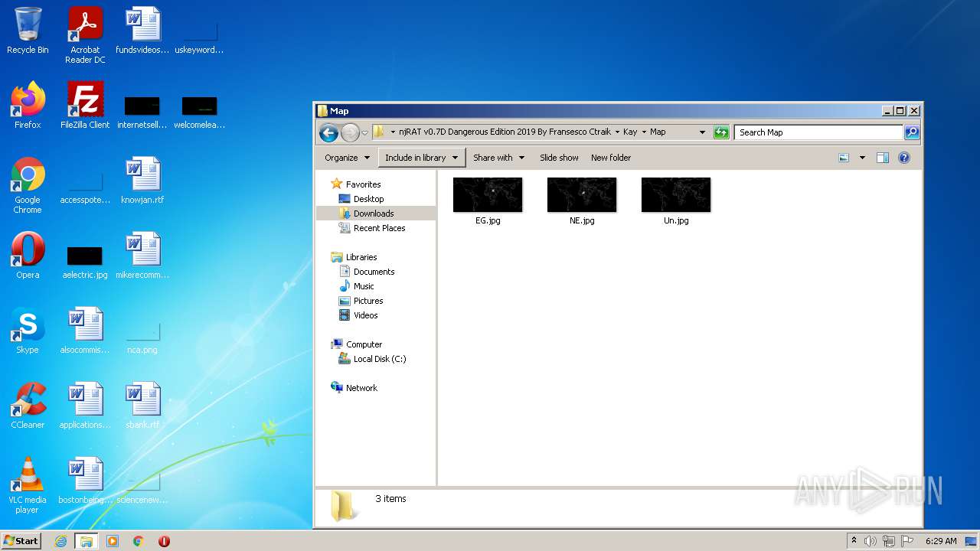980x551 pixels.
Task: Open Documents library in navigation pane
Action: 374,272
